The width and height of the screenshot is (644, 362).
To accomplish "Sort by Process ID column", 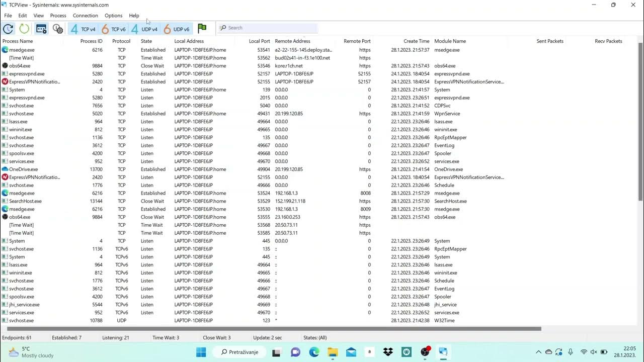I will tap(91, 41).
